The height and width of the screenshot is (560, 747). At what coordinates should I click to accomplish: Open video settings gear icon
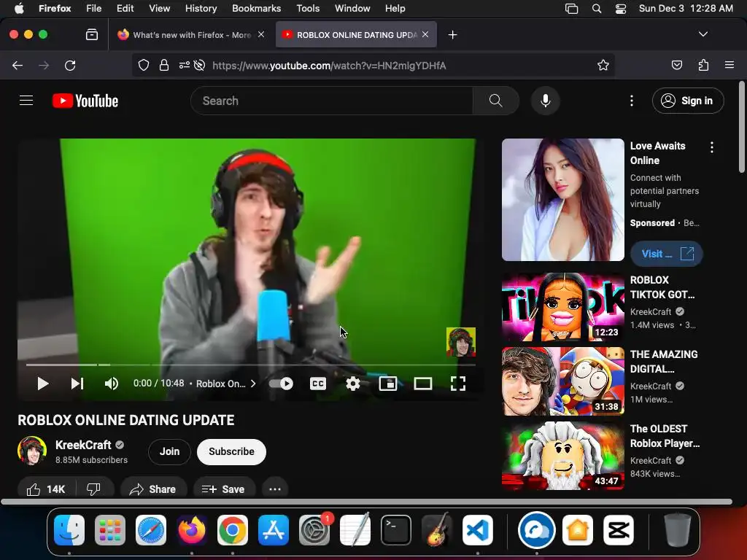[353, 384]
